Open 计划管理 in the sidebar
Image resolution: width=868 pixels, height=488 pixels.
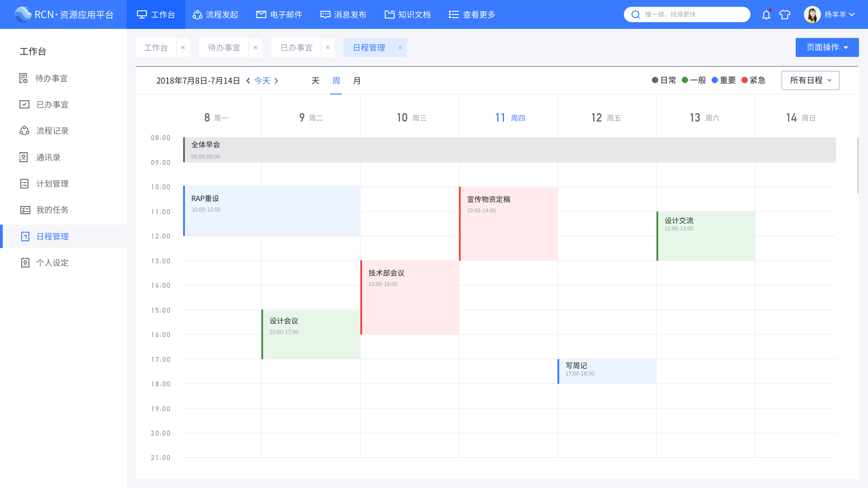52,183
